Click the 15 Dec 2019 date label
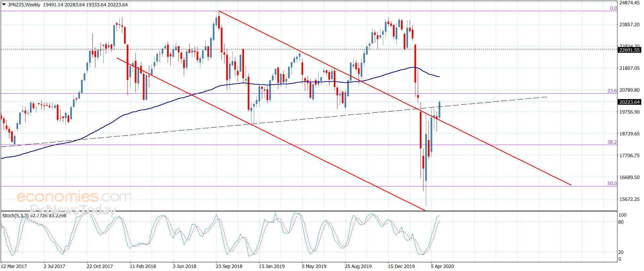Screen dimensions: 644x271 click(401, 266)
